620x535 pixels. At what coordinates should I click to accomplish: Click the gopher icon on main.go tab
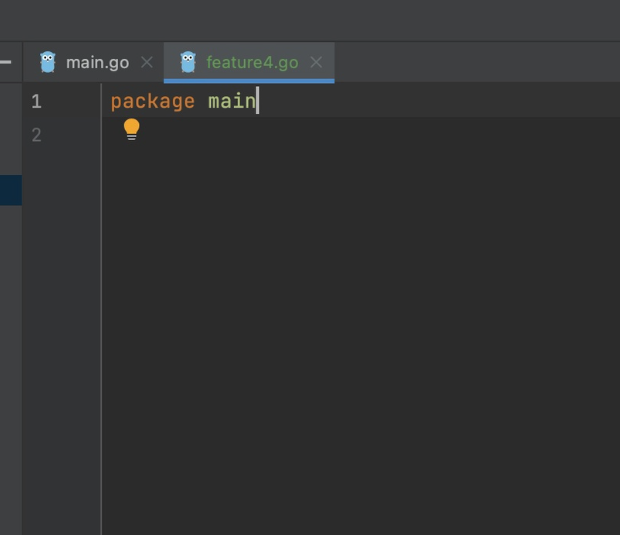48,62
